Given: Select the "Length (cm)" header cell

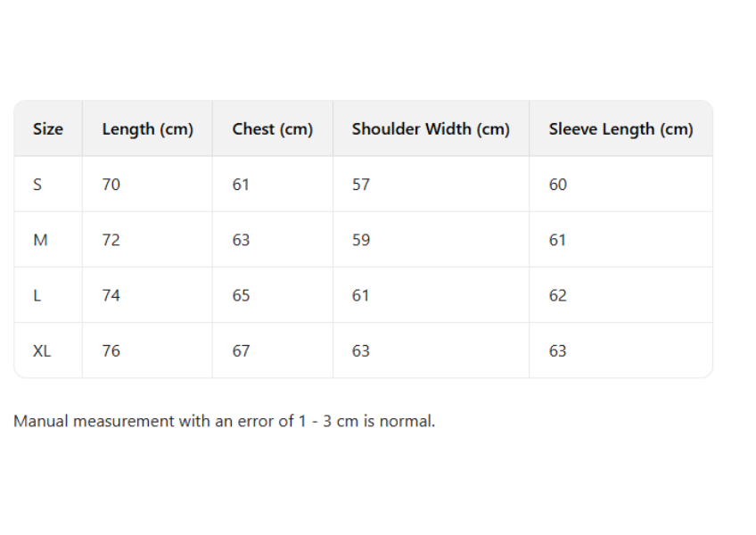Looking at the screenshot, I should point(147,129).
